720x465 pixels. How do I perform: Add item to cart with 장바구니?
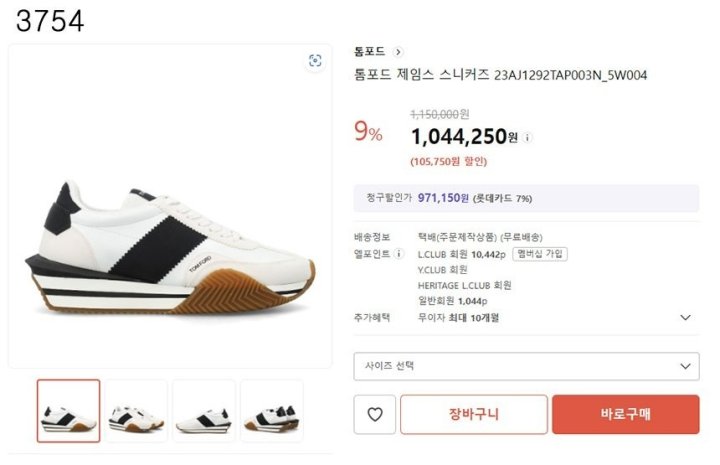(474, 414)
